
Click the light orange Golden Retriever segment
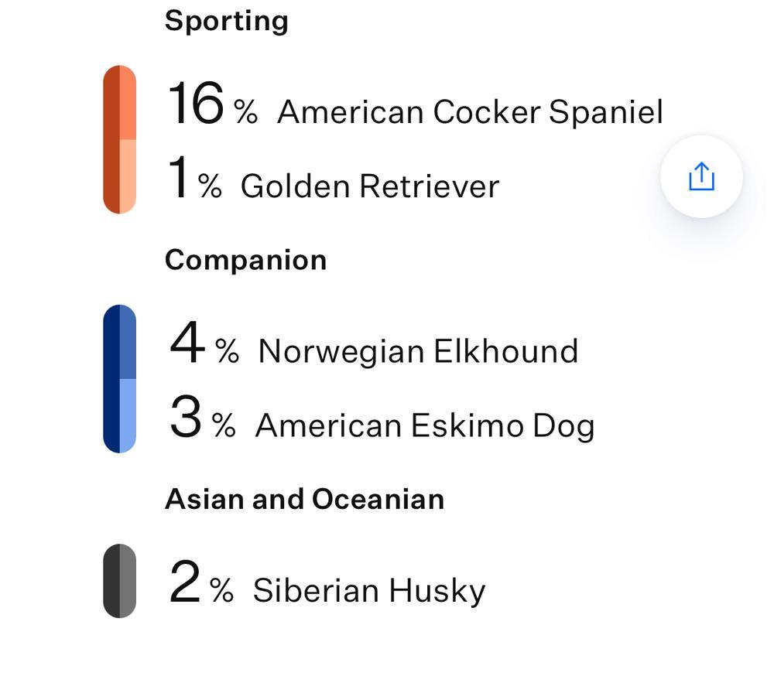128,175
